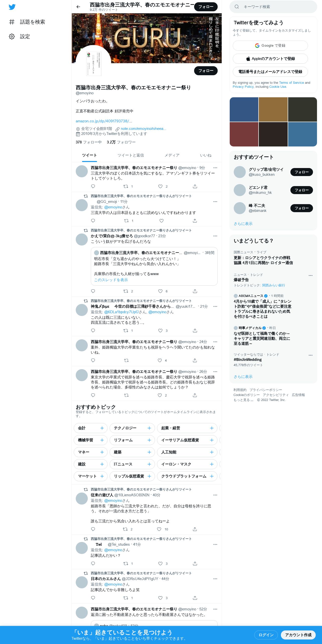Add the クラウドプラットフォーム topic
This screenshot has height=644, width=322.
coord(212,476)
